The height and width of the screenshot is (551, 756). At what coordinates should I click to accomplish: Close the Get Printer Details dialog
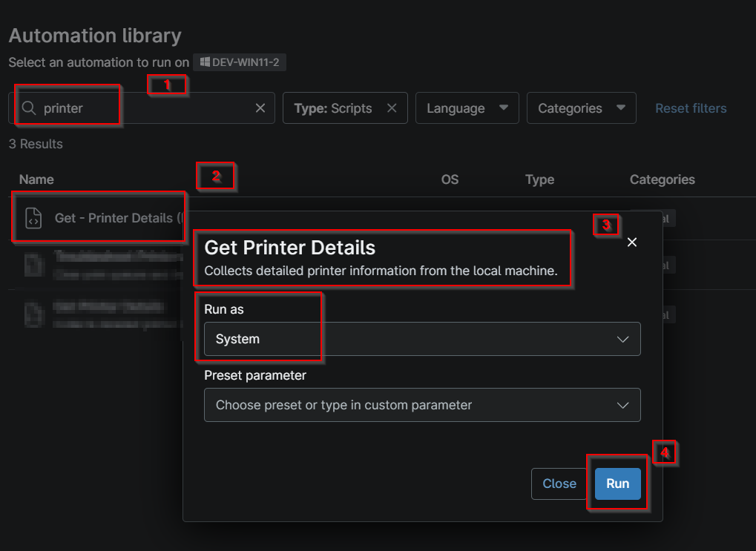[x=632, y=242]
